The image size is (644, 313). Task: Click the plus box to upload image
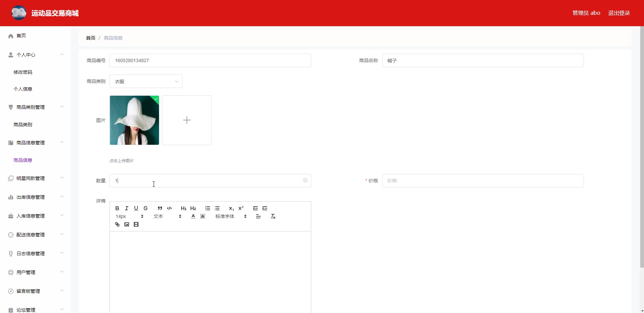point(187,120)
